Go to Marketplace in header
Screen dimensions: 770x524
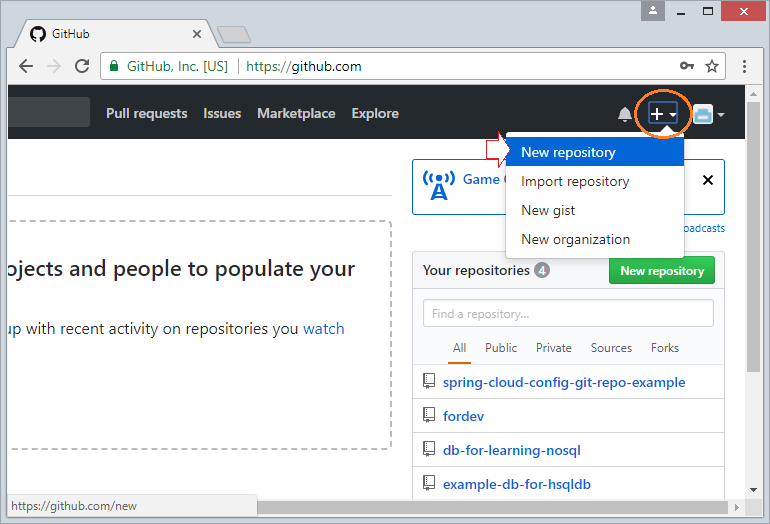click(x=296, y=113)
